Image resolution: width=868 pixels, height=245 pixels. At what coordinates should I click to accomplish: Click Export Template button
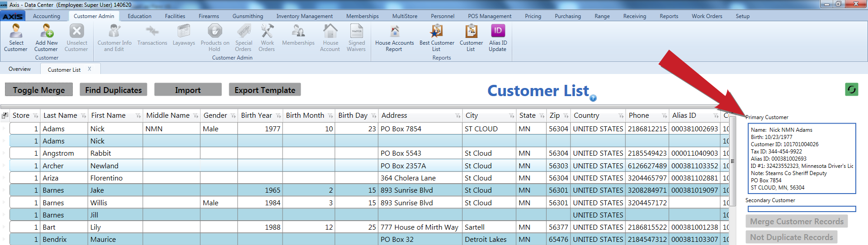pyautogui.click(x=265, y=90)
